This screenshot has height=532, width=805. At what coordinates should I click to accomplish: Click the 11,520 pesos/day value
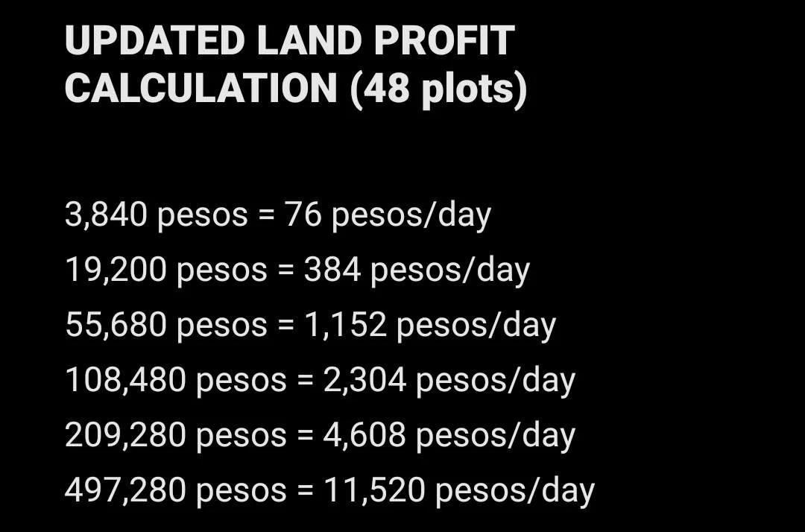(x=459, y=490)
